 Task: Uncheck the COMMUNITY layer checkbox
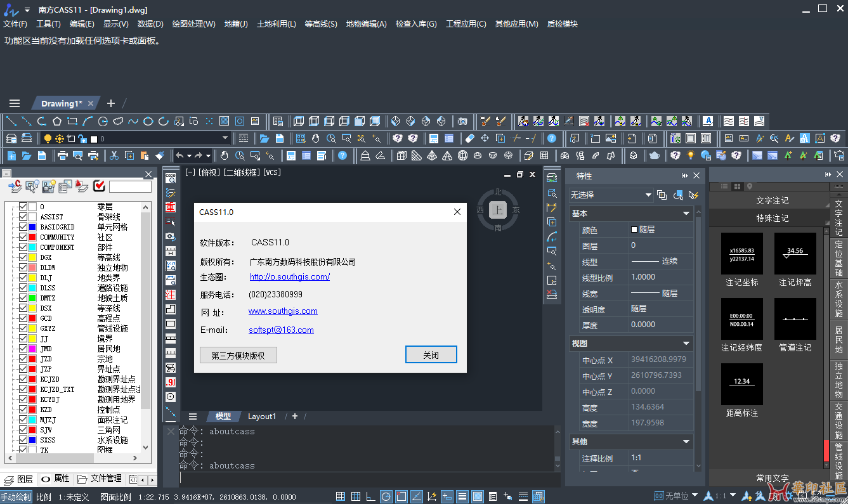[x=23, y=237]
